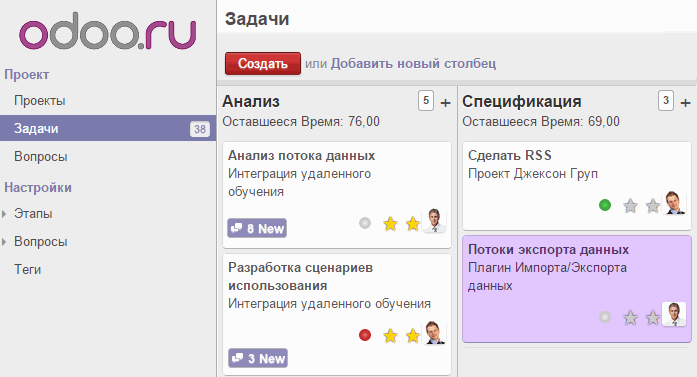The width and height of the screenshot is (697, 377).
Task: Open Проекты menu item in sidebar
Action: point(40,100)
